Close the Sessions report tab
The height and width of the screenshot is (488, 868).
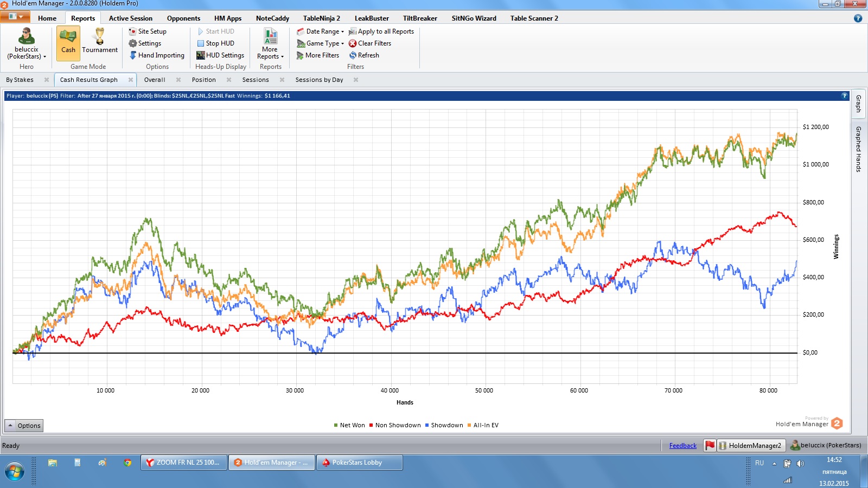tap(282, 80)
